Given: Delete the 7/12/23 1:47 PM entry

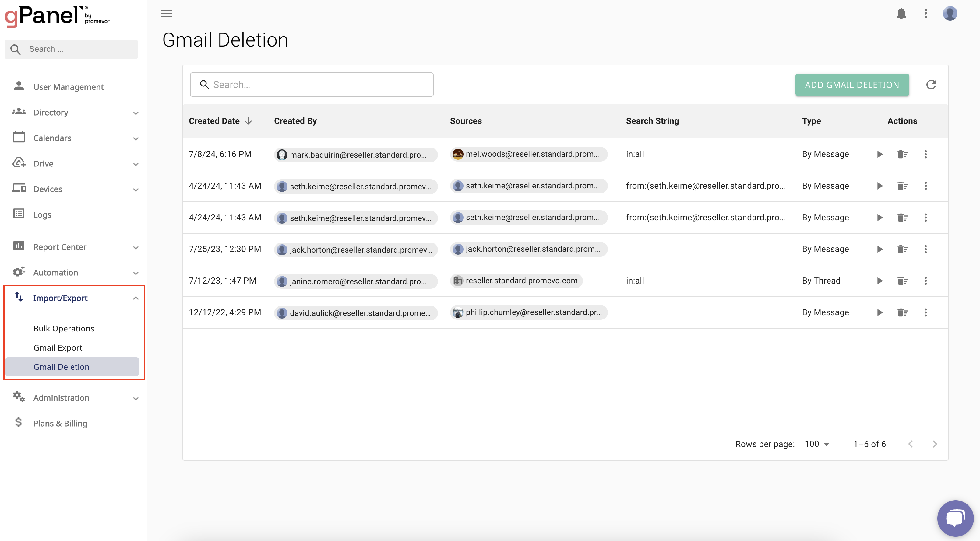Looking at the screenshot, I should click(x=902, y=281).
